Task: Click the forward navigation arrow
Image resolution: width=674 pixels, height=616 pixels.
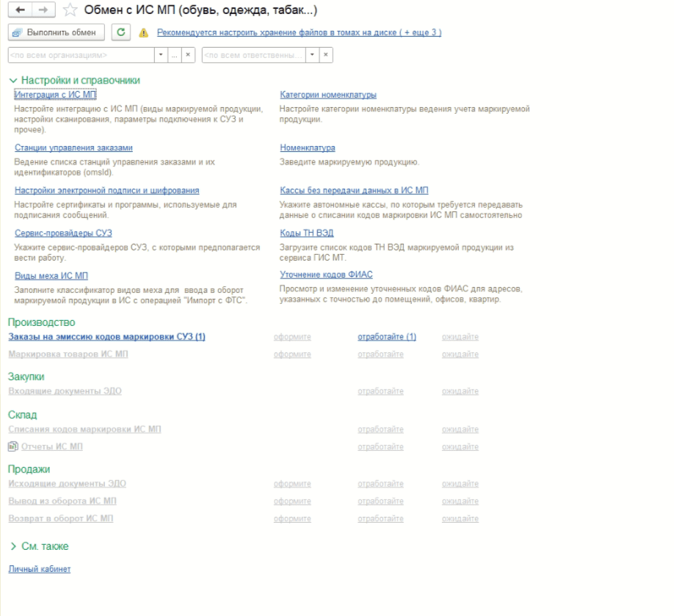Action: [x=43, y=10]
